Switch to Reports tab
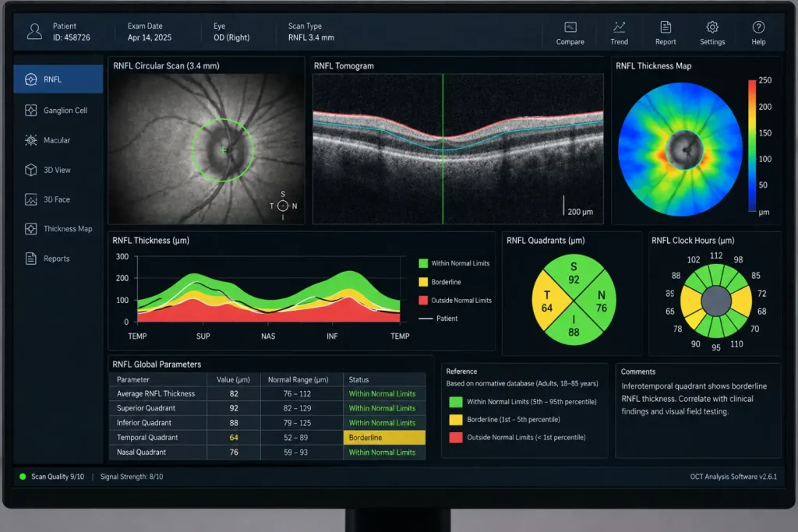This screenshot has height=532, width=798. pos(58,259)
